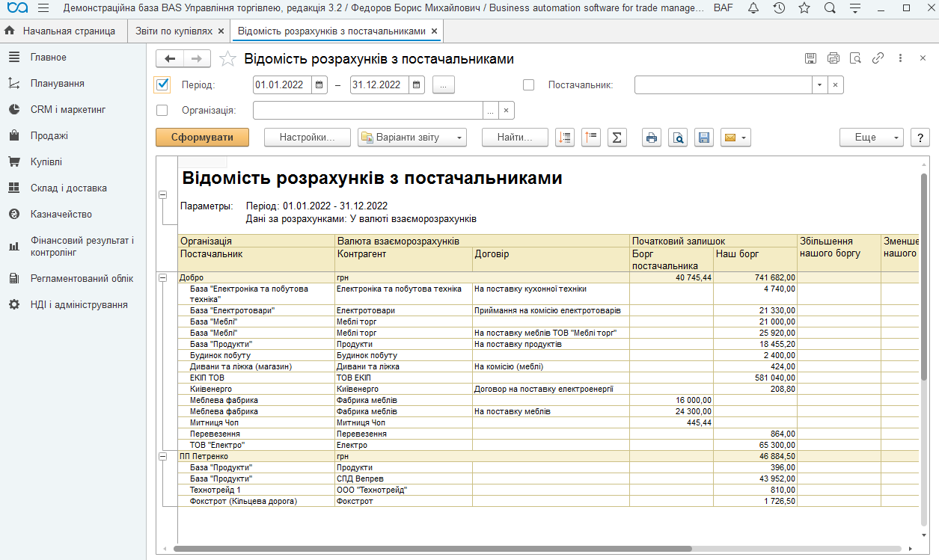This screenshot has width=939, height=560.
Task: Open the Еще dropdown menu
Action: [x=872, y=138]
